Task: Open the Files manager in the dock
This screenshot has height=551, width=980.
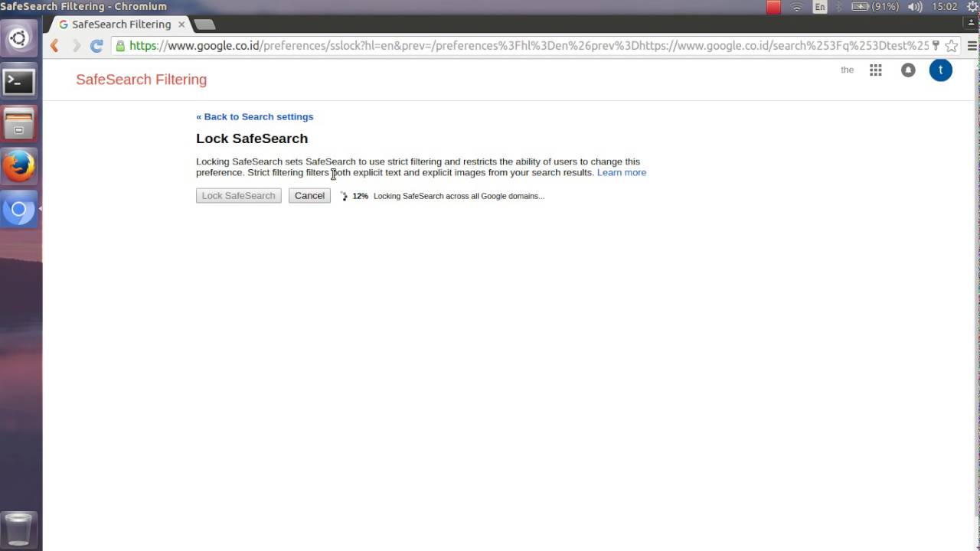Action: pyautogui.click(x=18, y=124)
